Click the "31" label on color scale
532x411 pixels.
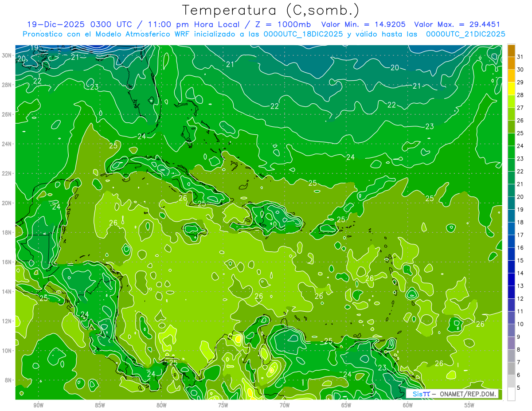click(520, 56)
